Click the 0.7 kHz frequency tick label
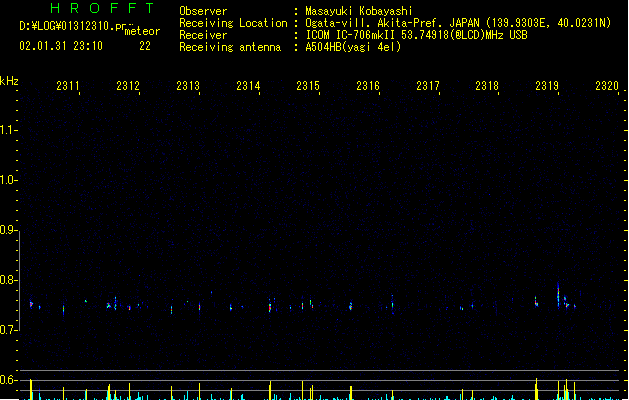 tap(8, 330)
